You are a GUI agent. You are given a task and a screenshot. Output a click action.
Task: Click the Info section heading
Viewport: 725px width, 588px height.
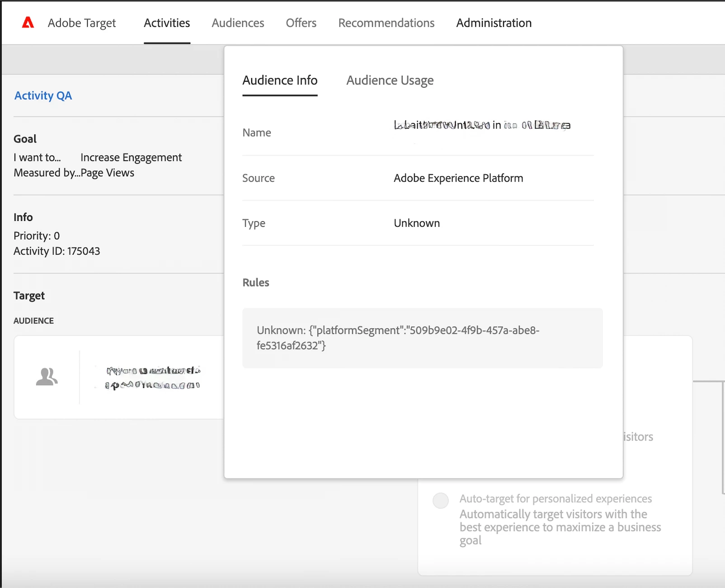pyautogui.click(x=23, y=217)
